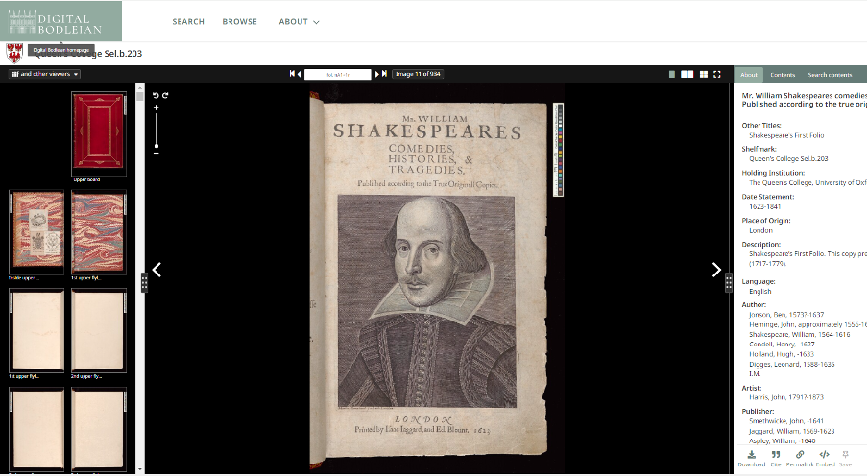
Task: Zoom in with the plus icon
Action: tap(157, 107)
